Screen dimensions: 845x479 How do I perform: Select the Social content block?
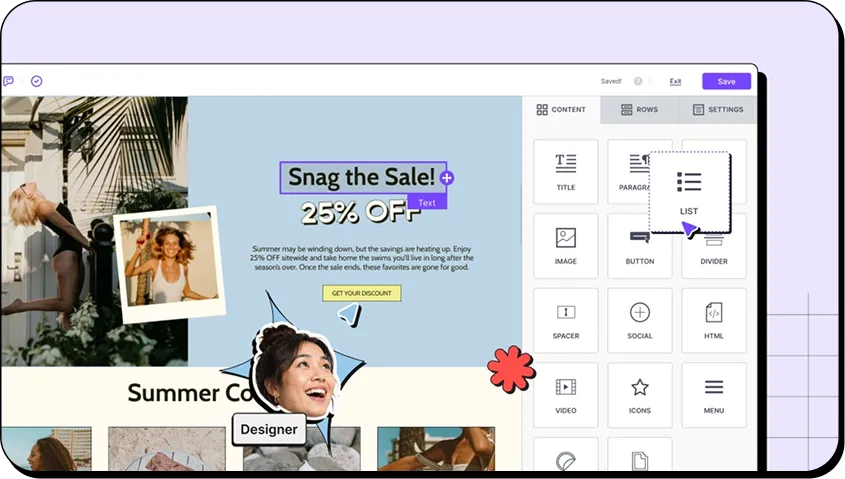640,321
